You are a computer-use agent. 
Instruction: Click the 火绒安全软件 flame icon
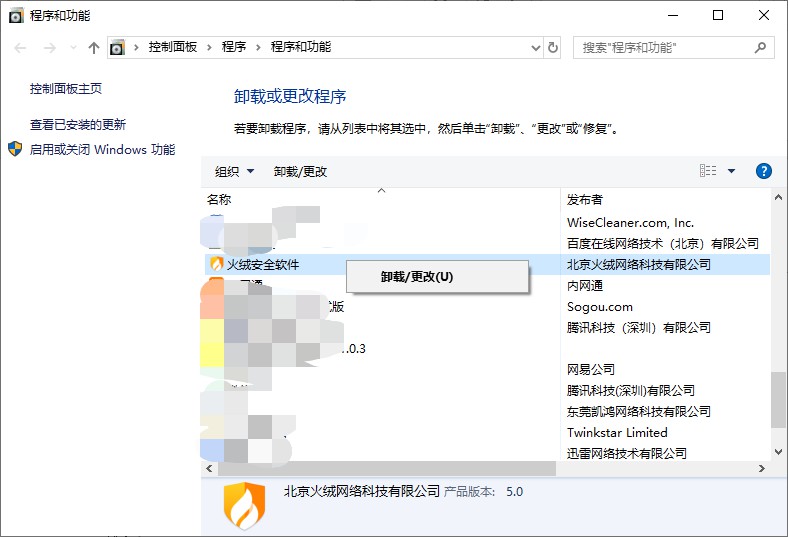(216, 264)
